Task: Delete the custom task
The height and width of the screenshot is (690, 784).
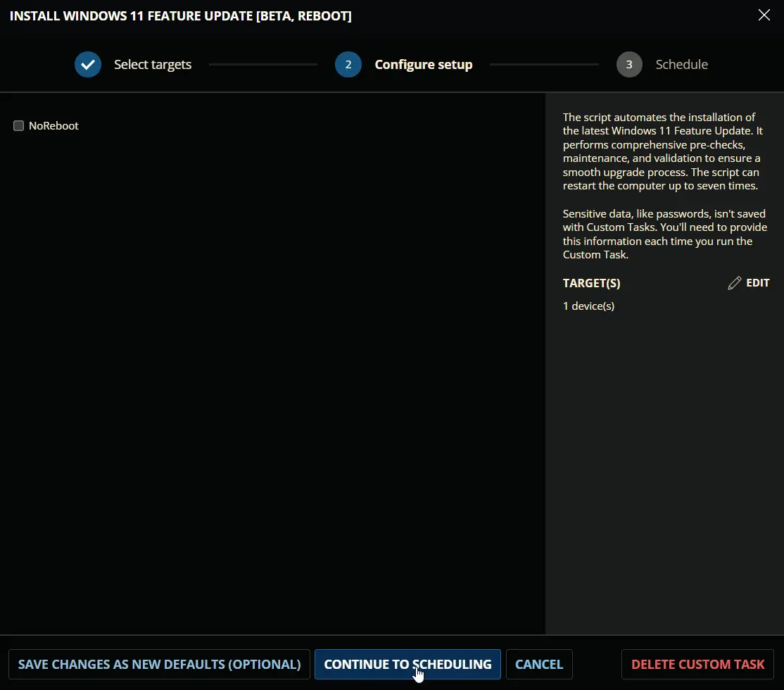Action: coord(697,664)
